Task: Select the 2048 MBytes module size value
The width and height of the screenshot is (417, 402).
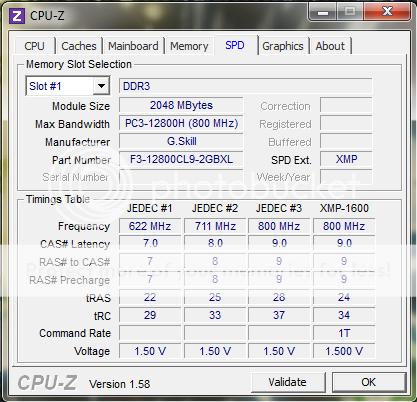Action: [x=181, y=105]
